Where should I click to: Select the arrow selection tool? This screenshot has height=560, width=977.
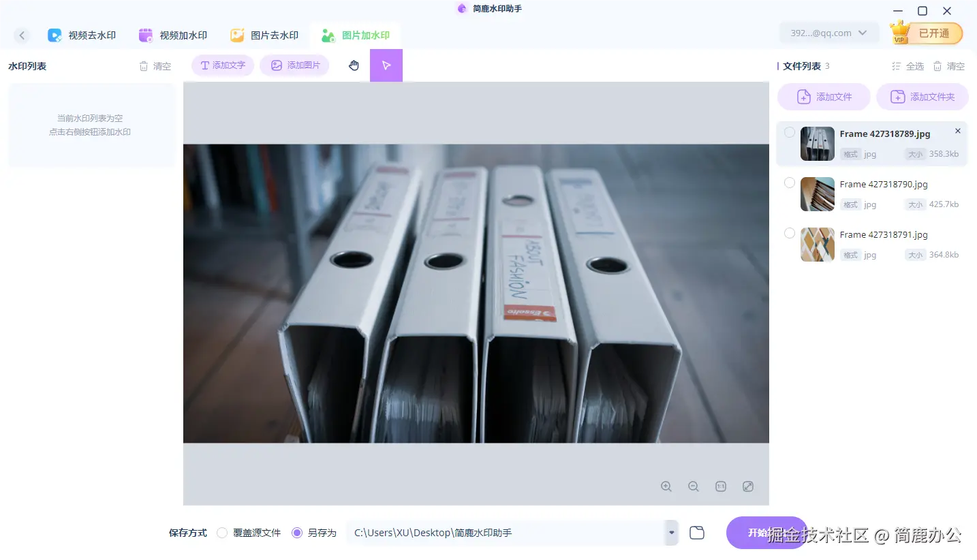(386, 65)
